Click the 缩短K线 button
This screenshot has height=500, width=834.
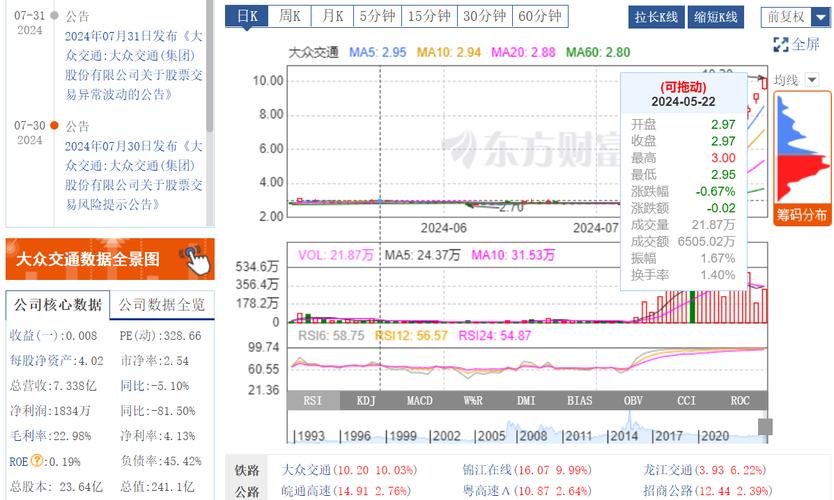pos(716,17)
